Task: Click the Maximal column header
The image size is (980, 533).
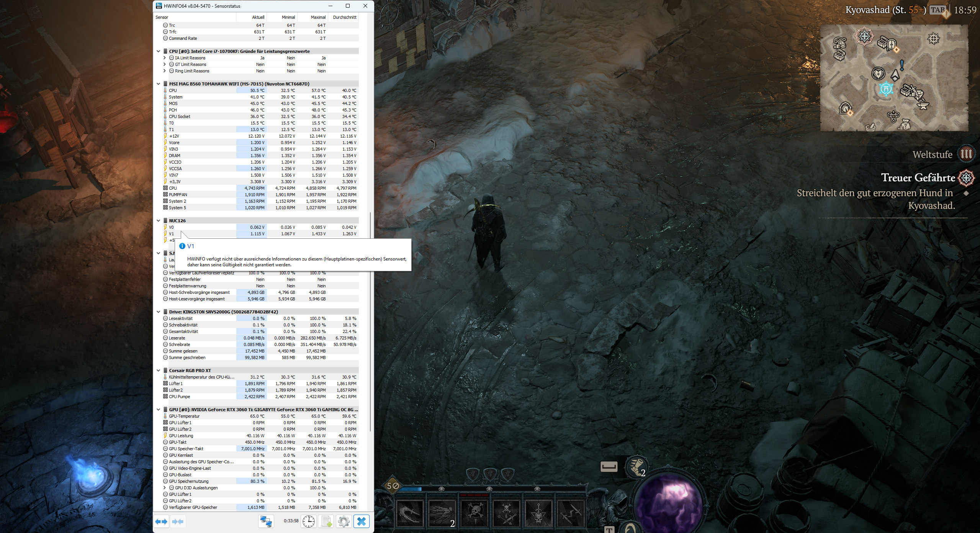Action: (x=318, y=17)
